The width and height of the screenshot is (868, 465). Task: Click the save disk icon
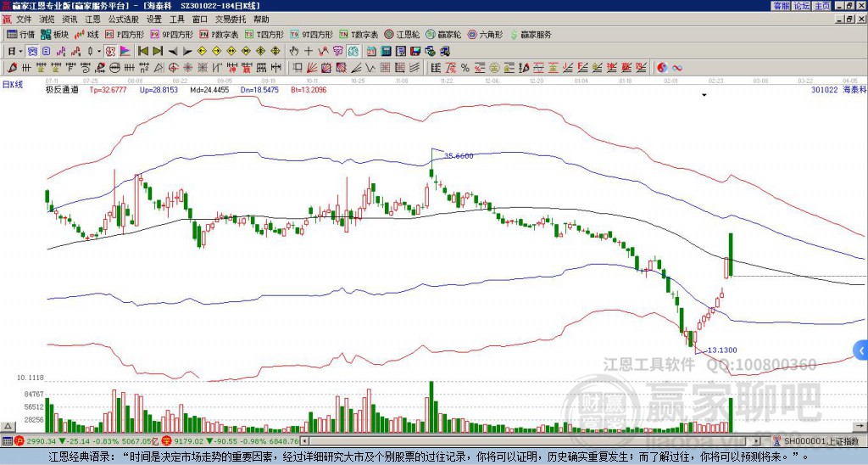click(x=415, y=52)
